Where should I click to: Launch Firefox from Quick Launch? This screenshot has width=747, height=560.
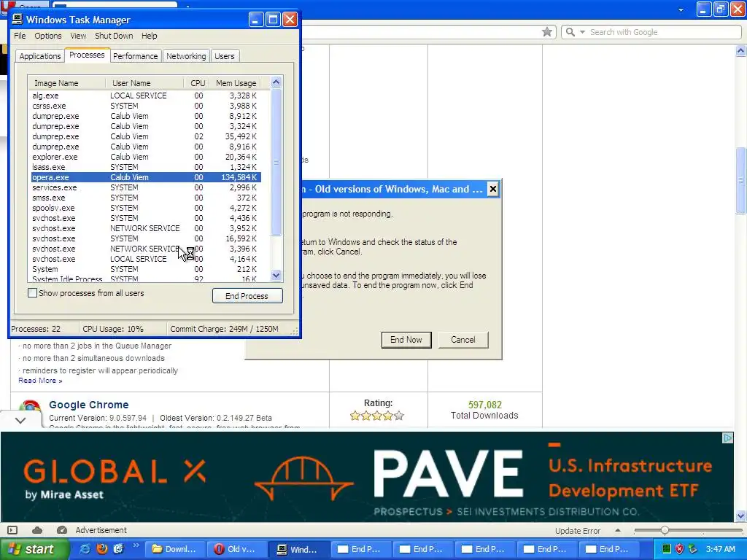pyautogui.click(x=102, y=549)
